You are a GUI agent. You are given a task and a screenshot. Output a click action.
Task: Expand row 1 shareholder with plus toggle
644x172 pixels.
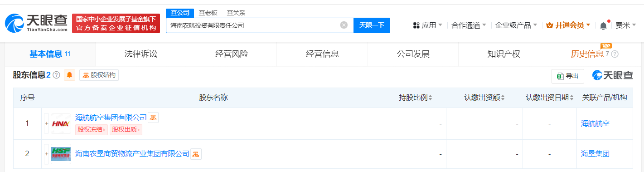point(46,123)
